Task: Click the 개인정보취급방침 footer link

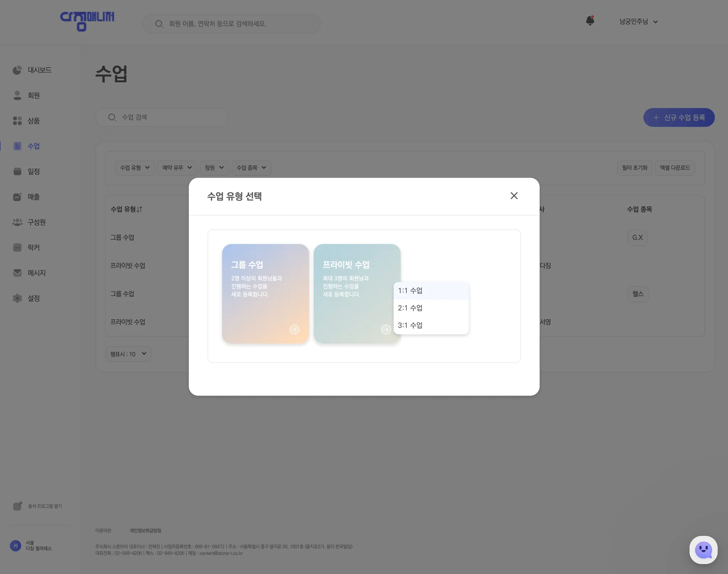Action: tap(145, 531)
